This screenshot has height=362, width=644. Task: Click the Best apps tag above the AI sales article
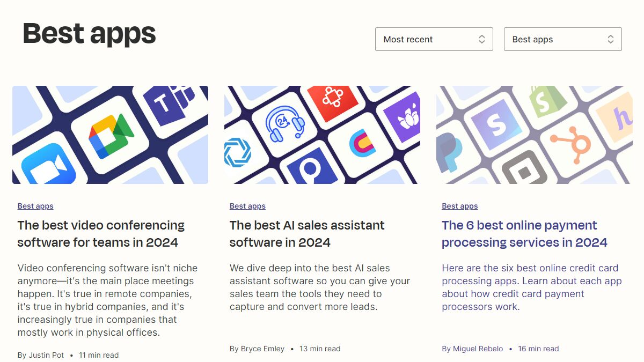[247, 206]
